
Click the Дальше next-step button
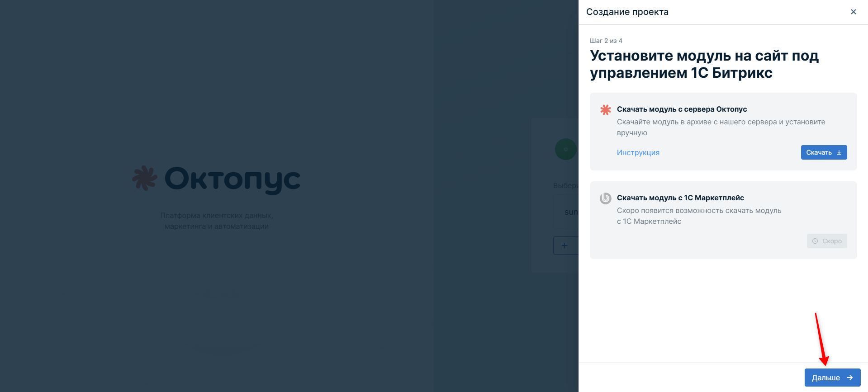[x=832, y=378]
